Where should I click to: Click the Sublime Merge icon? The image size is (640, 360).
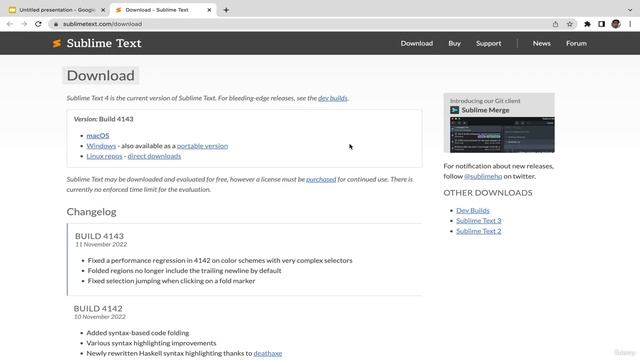(x=455, y=110)
